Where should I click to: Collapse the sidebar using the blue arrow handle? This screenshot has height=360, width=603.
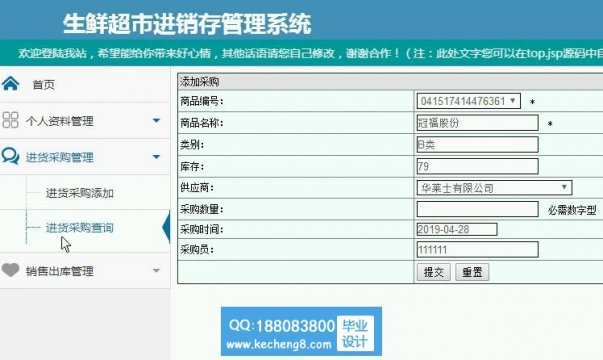coord(166,227)
